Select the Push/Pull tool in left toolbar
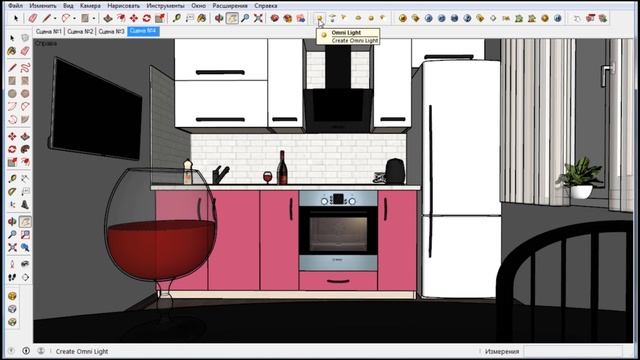 click(25, 136)
